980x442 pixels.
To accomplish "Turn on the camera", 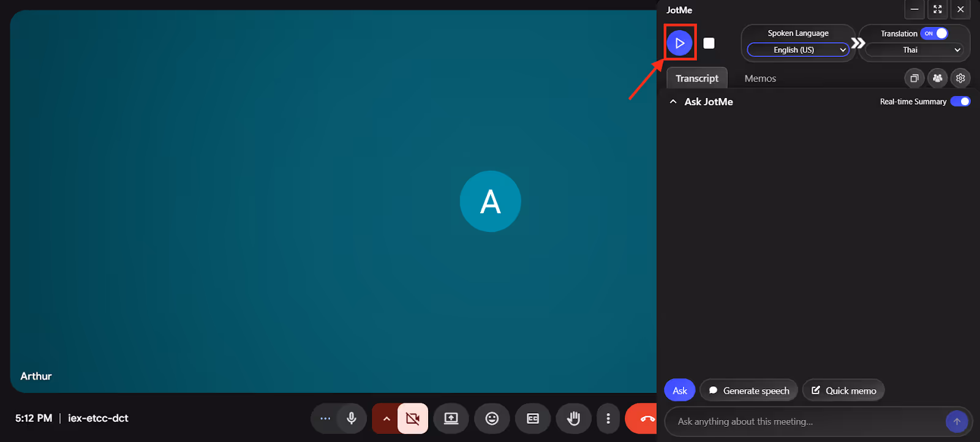I will click(x=413, y=418).
